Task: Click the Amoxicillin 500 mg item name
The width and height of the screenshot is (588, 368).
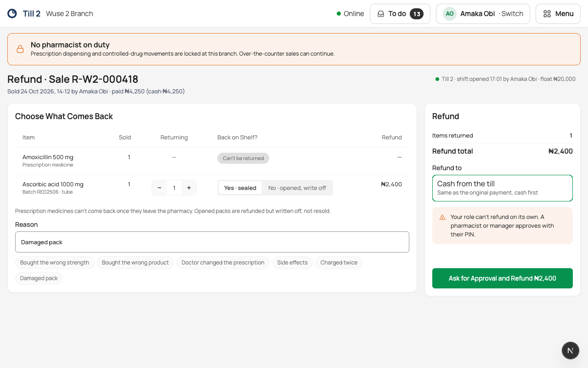Action: (48, 157)
